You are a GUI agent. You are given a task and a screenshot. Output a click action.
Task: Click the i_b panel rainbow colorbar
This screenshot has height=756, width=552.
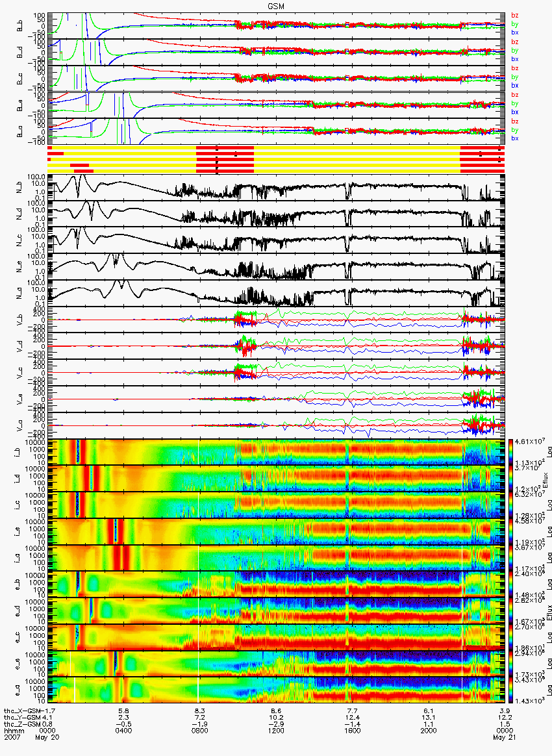(x=511, y=452)
